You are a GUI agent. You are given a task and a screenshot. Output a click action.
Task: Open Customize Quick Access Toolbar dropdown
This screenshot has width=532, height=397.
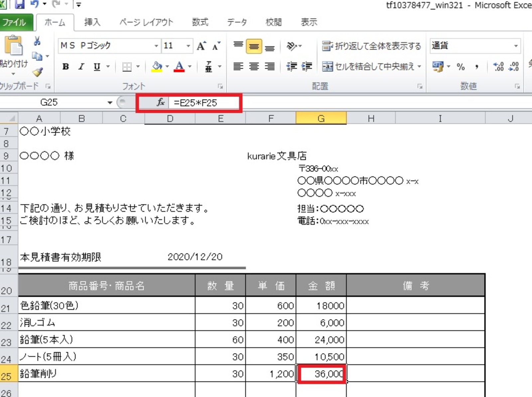click(78, 5)
